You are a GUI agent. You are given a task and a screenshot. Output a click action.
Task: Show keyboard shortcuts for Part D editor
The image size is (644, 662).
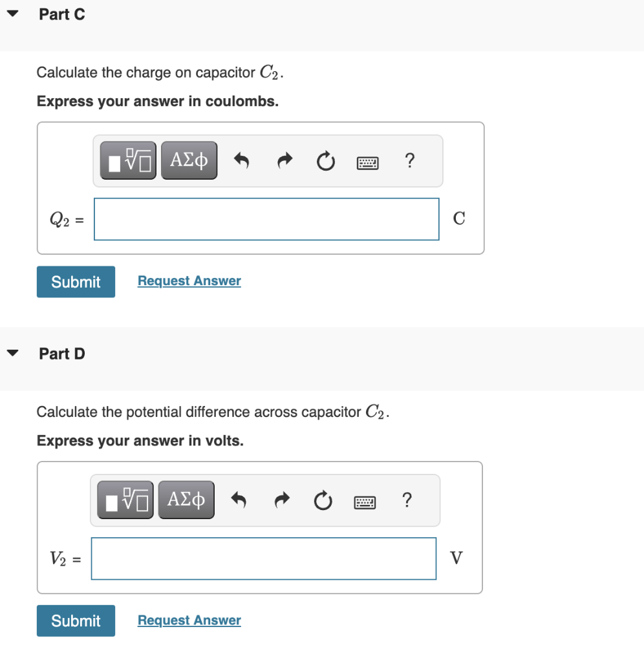[365, 502]
